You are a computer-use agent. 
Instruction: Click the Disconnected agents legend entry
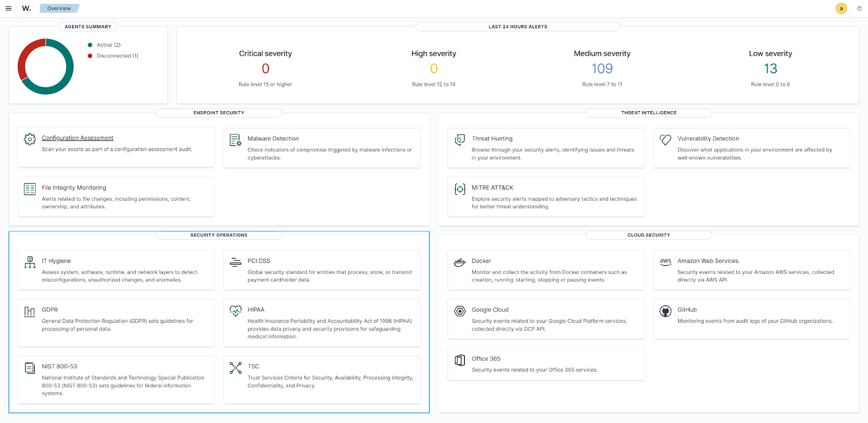coord(117,56)
